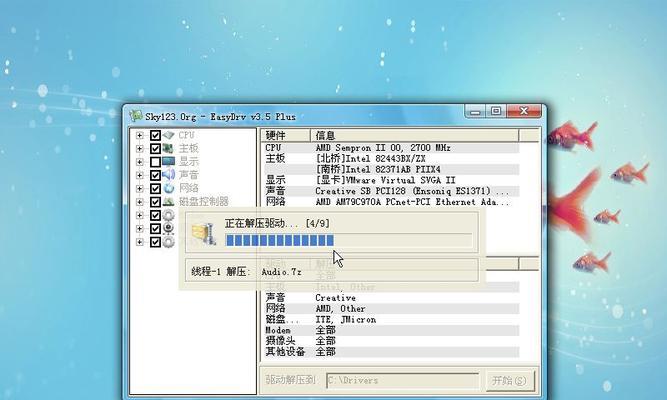
Task: Click the 硬件 column header
Action: click(x=285, y=135)
